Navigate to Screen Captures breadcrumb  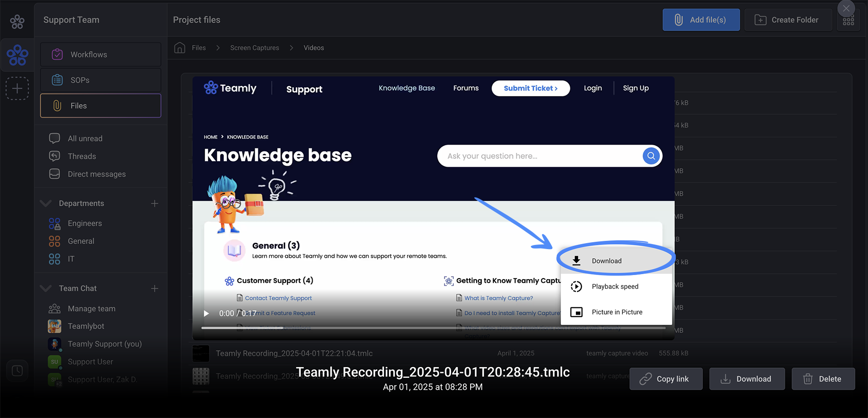(x=255, y=48)
